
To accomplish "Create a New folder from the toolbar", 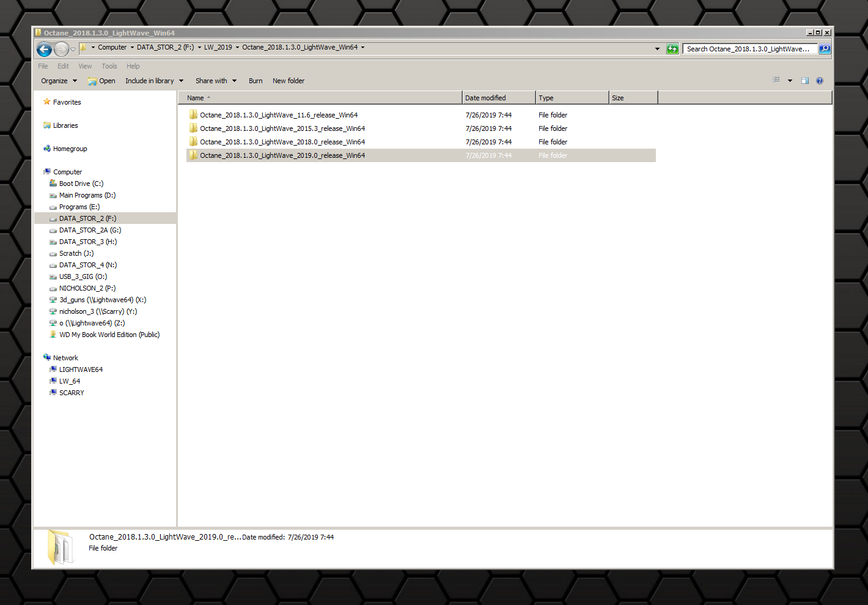I will [289, 81].
